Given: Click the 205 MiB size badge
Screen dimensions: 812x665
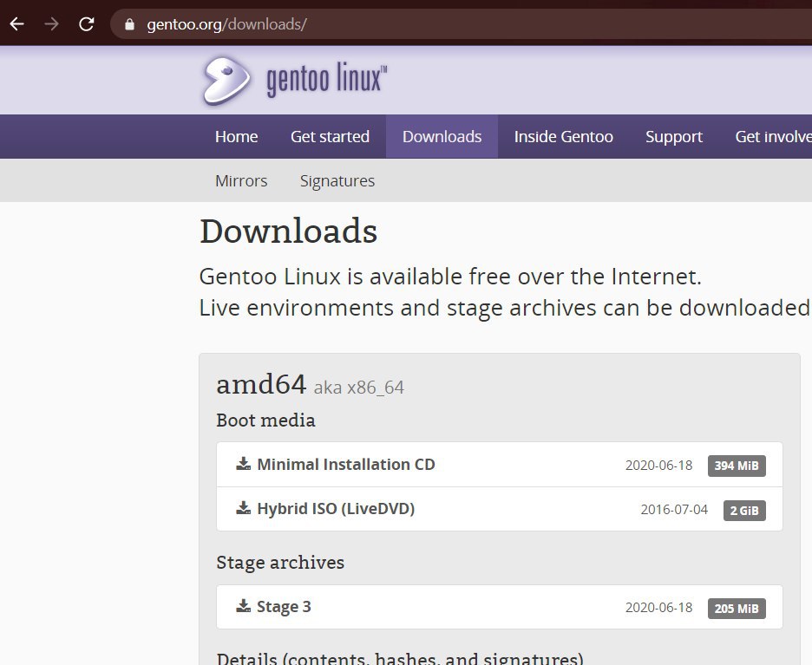Looking at the screenshot, I should pyautogui.click(x=737, y=608).
